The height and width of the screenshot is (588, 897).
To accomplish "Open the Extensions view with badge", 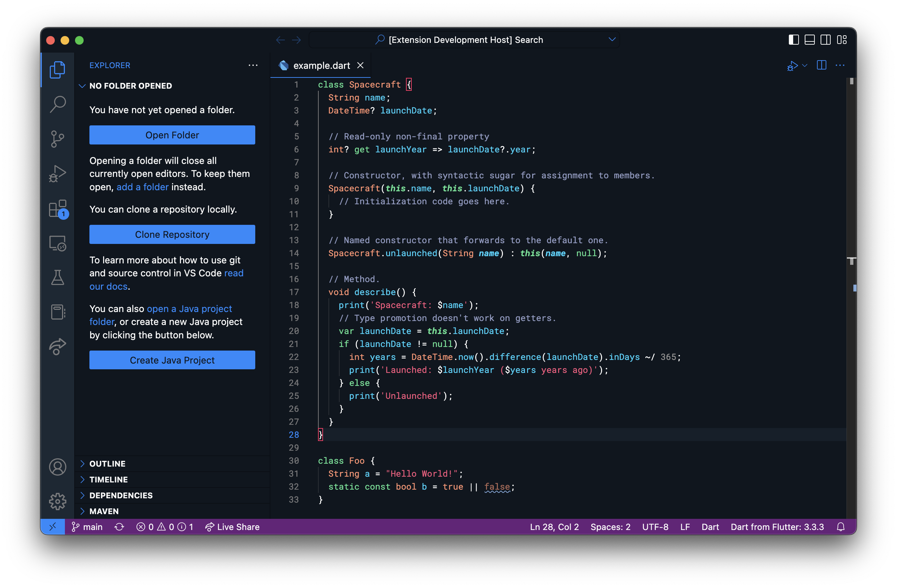I will tap(58, 209).
